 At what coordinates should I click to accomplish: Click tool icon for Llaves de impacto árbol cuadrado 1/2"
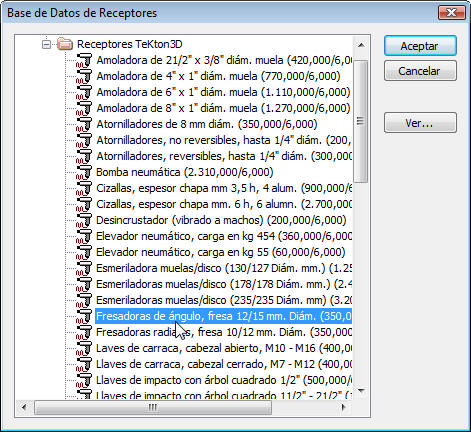(x=84, y=380)
